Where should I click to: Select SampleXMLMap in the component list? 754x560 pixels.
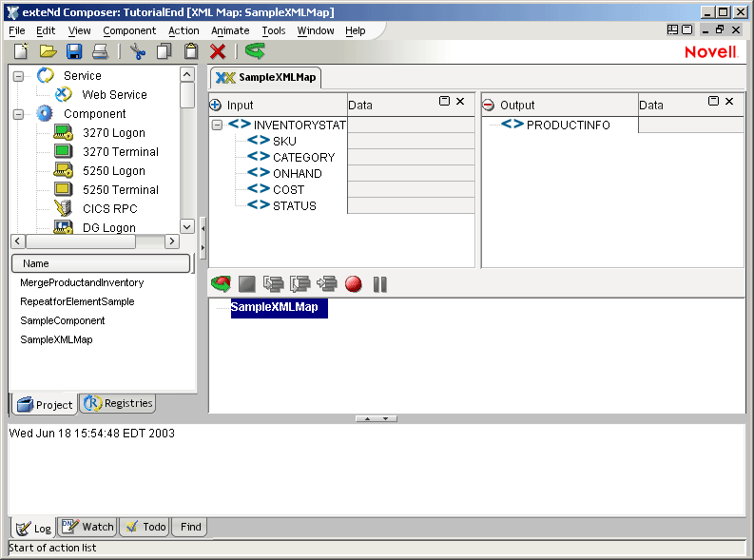[56, 339]
